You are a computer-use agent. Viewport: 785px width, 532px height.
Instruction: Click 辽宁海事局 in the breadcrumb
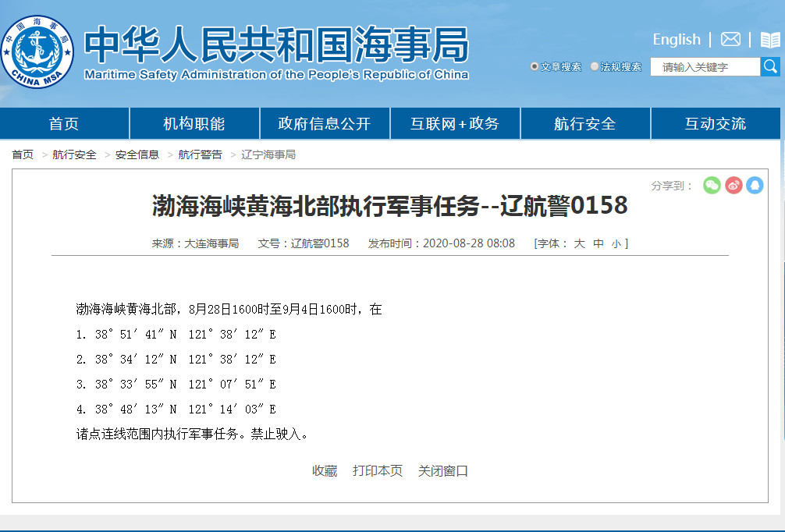click(x=268, y=154)
